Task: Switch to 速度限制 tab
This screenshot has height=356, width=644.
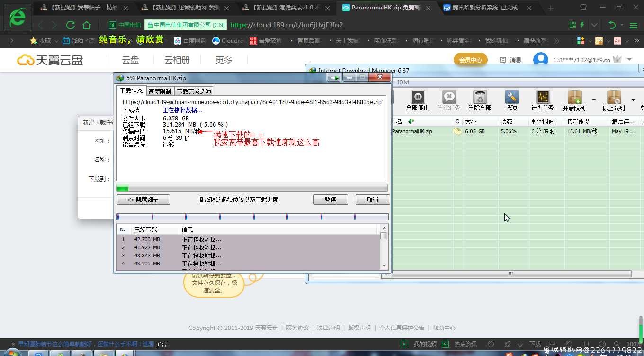Action: (160, 91)
